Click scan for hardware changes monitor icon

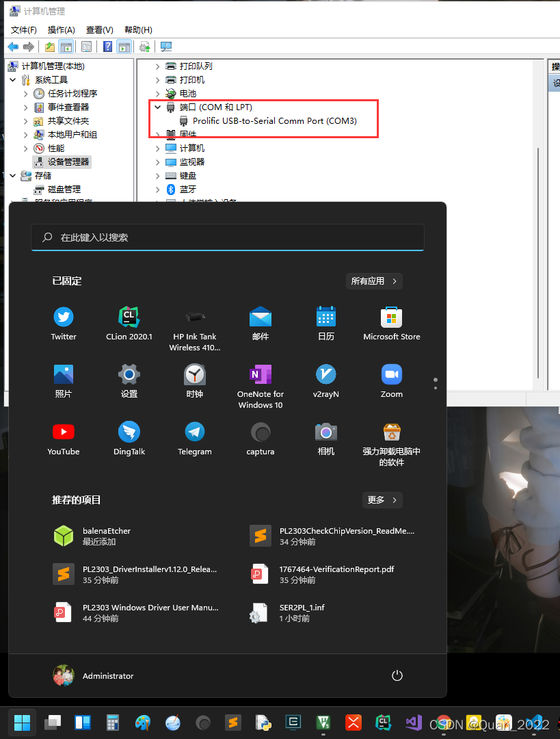click(x=165, y=47)
